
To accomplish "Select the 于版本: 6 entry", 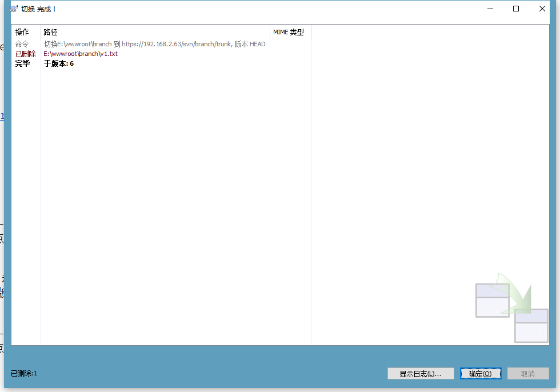I will (x=58, y=63).
